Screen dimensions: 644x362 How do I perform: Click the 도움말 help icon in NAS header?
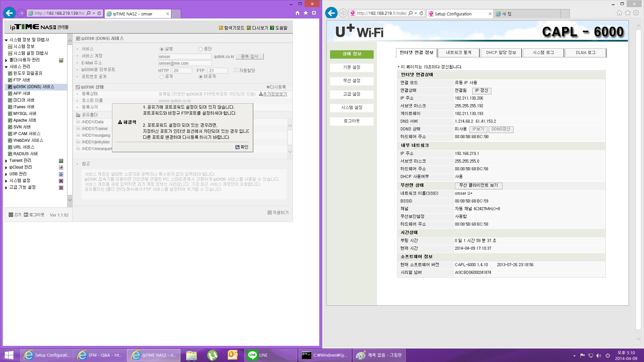tap(272, 28)
